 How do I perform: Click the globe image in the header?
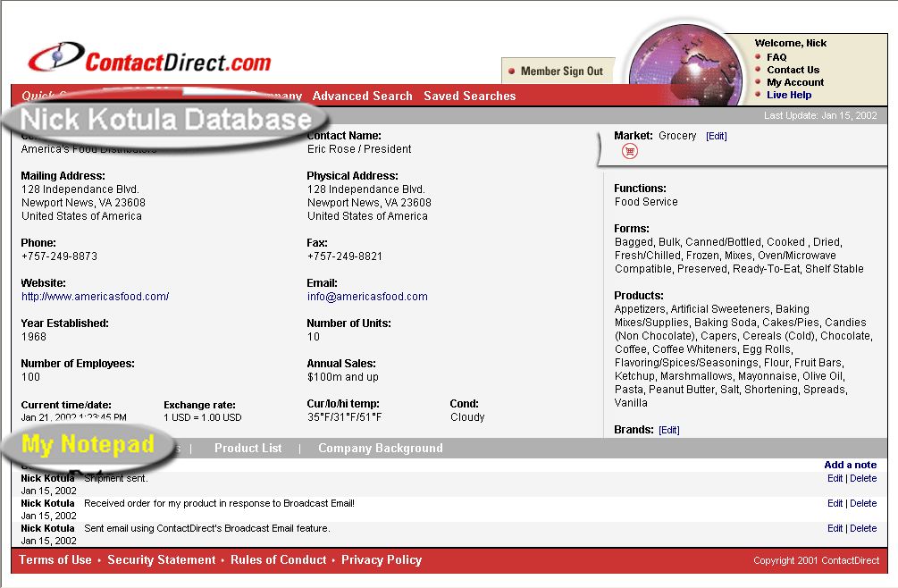[684, 66]
